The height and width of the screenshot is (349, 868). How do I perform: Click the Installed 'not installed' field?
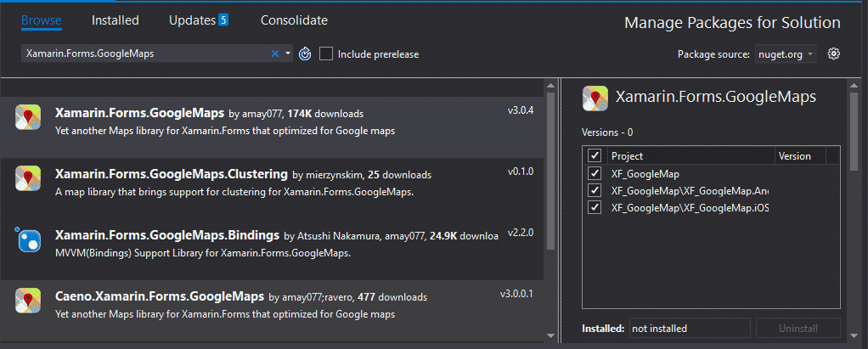point(690,329)
